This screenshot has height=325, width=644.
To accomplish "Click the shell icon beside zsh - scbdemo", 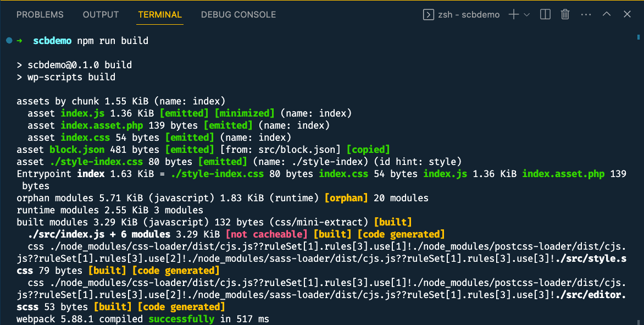I will [428, 14].
